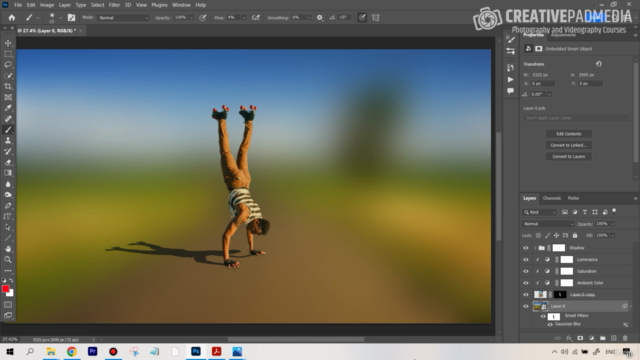
Task: Expand the Shadow group
Action: click(x=535, y=248)
